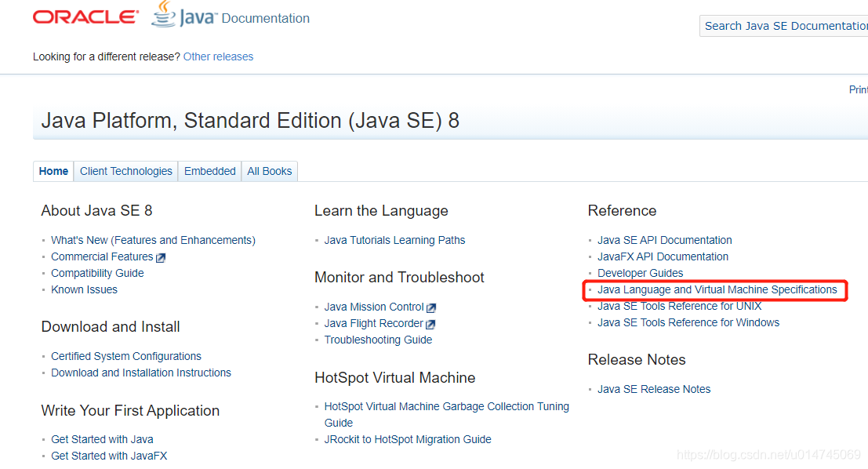Click the Monitor and Troubleshoot heading
The height and width of the screenshot is (469, 868).
(399, 278)
